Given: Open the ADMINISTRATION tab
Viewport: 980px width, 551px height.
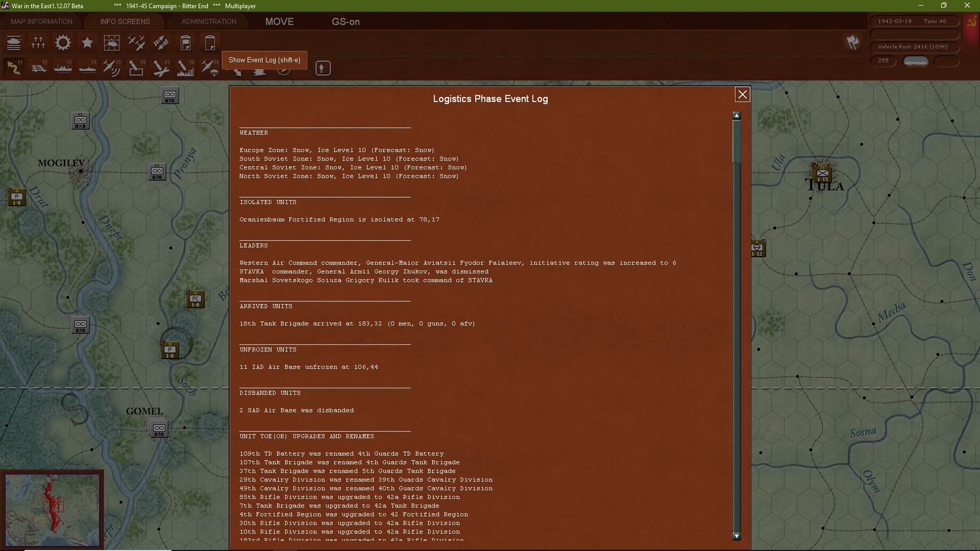Looking at the screenshot, I should point(209,21).
